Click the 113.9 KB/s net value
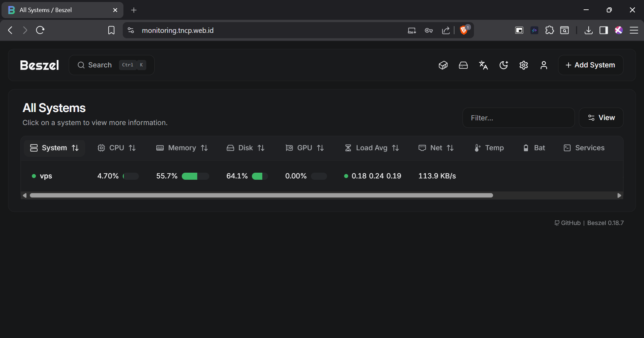The height and width of the screenshot is (338, 644). pos(437,176)
